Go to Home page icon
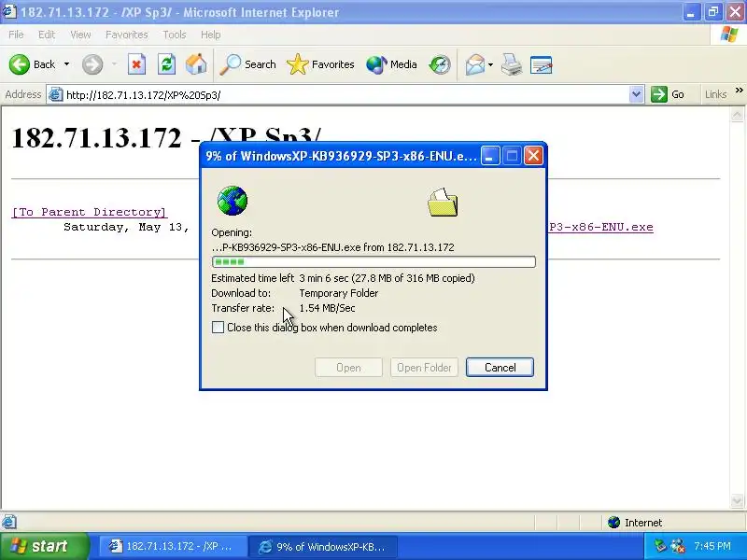The image size is (747, 560). (x=196, y=64)
